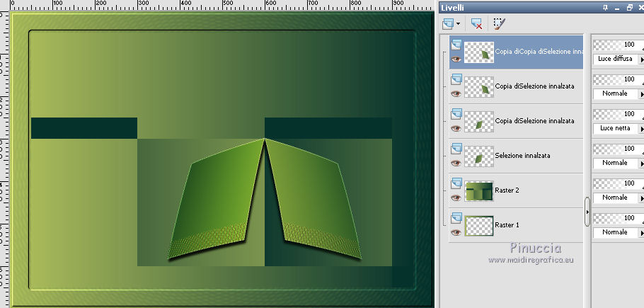Click layer type icon of Raster 2
The image size is (644, 308).
(x=456, y=183)
